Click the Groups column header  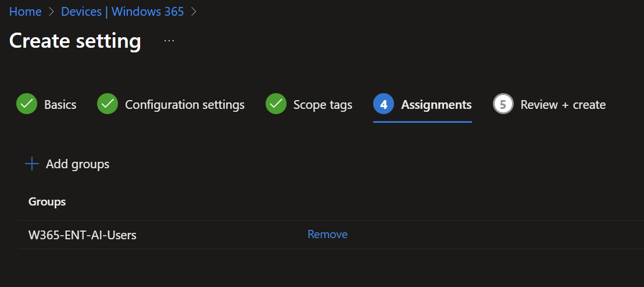47,202
